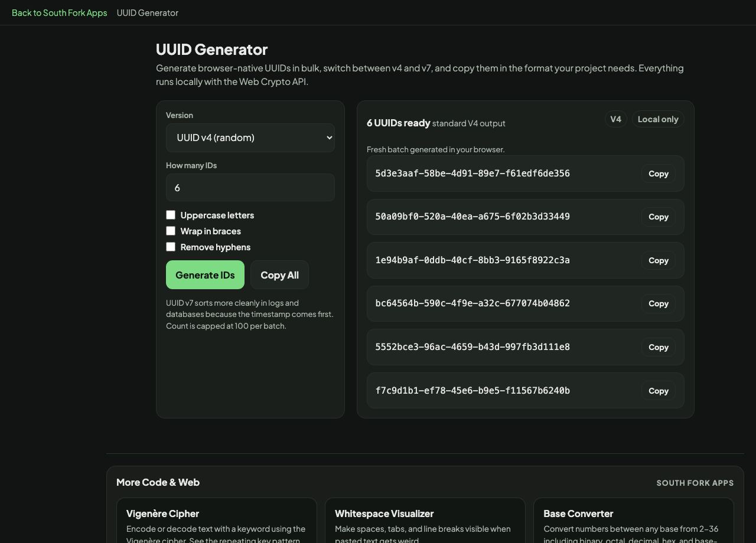This screenshot has width=756, height=543.
Task: Copy UUID starting with 5552bce3
Action: click(659, 347)
